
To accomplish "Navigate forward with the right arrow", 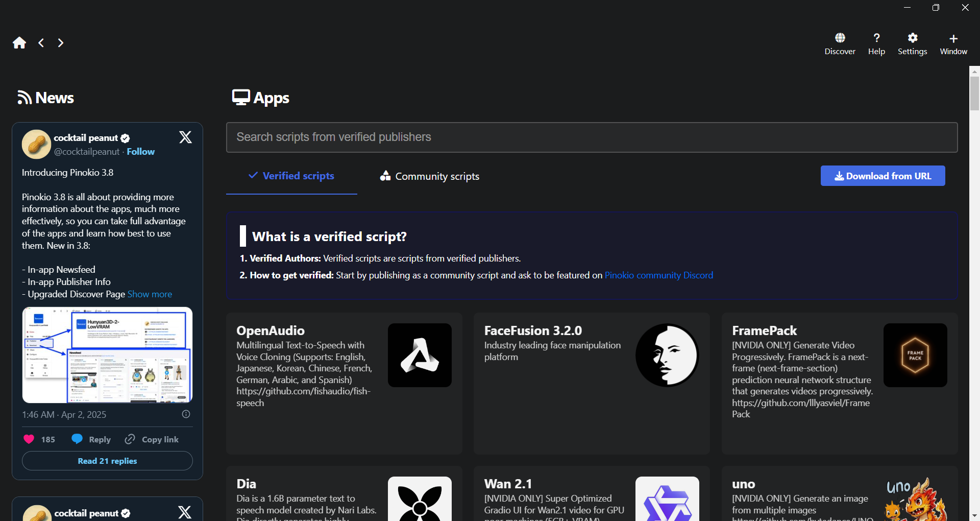I will (x=61, y=43).
